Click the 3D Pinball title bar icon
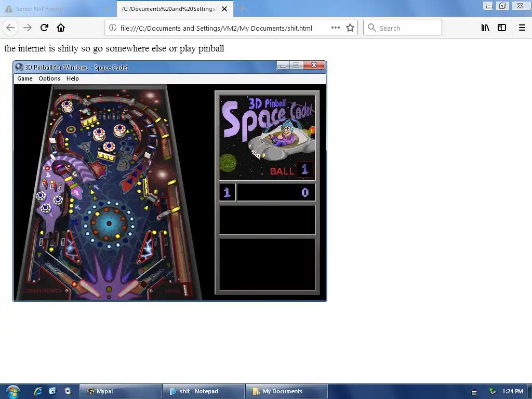532x399 pixels. [x=19, y=67]
